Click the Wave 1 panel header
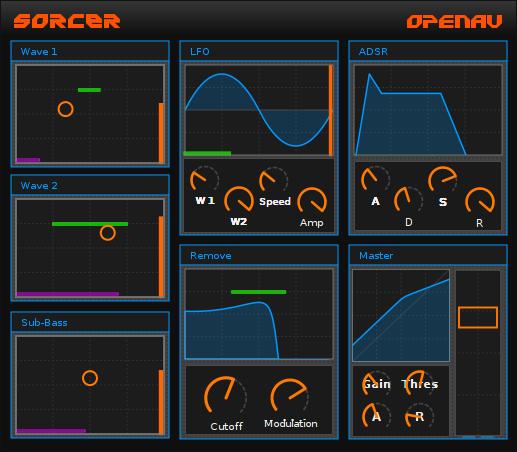This screenshot has height=452, width=517. coord(90,51)
